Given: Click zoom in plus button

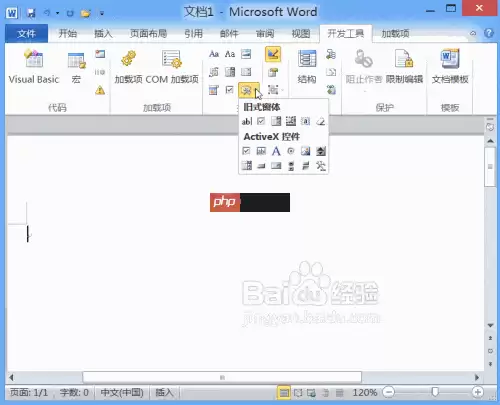Looking at the screenshot, I should pos(478,392).
